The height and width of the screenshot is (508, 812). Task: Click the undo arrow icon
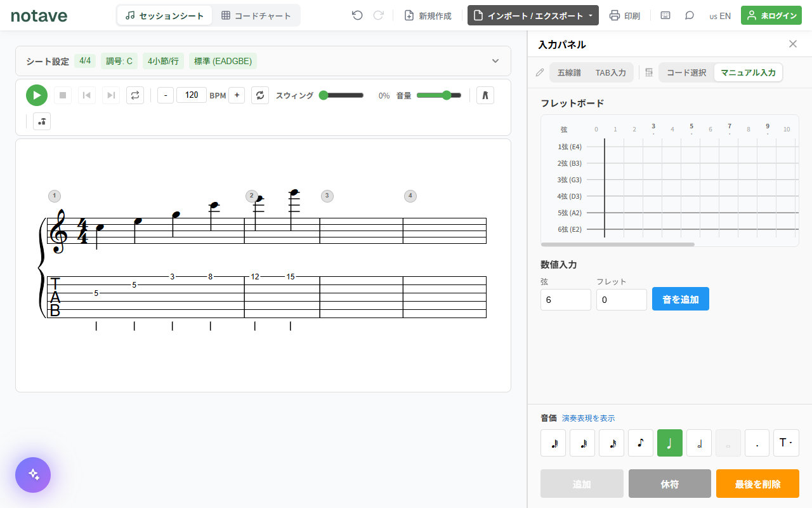(x=357, y=15)
